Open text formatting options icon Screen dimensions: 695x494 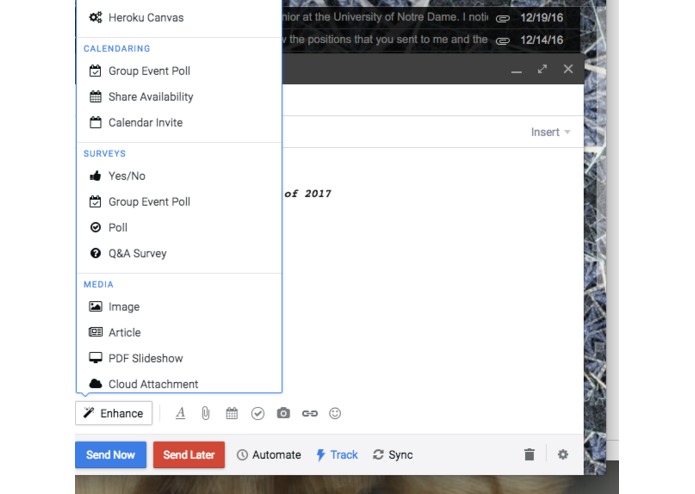click(x=180, y=413)
